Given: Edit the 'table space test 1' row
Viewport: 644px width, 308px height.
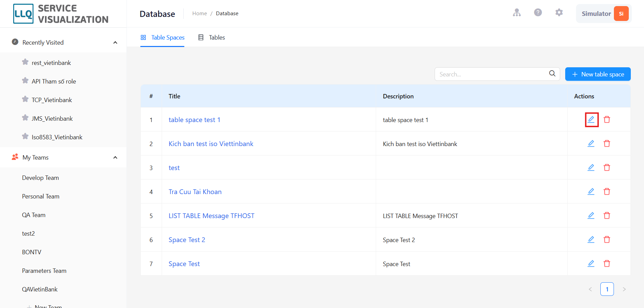Looking at the screenshot, I should coord(591,120).
